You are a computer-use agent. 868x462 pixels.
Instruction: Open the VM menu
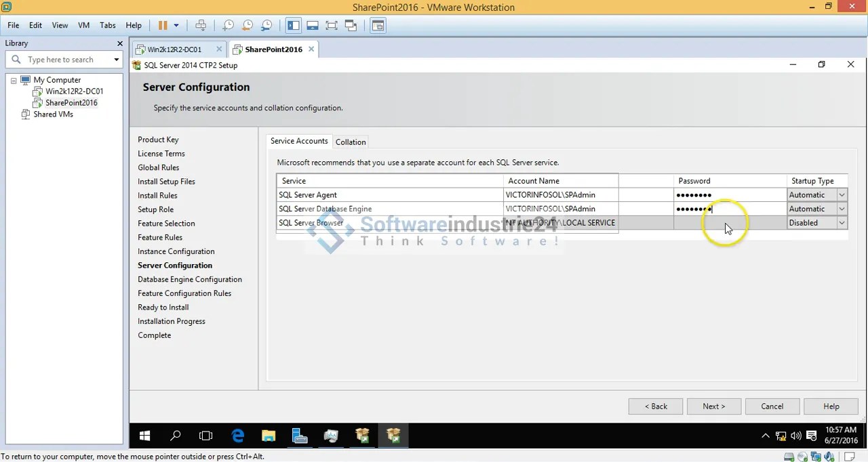83,25
